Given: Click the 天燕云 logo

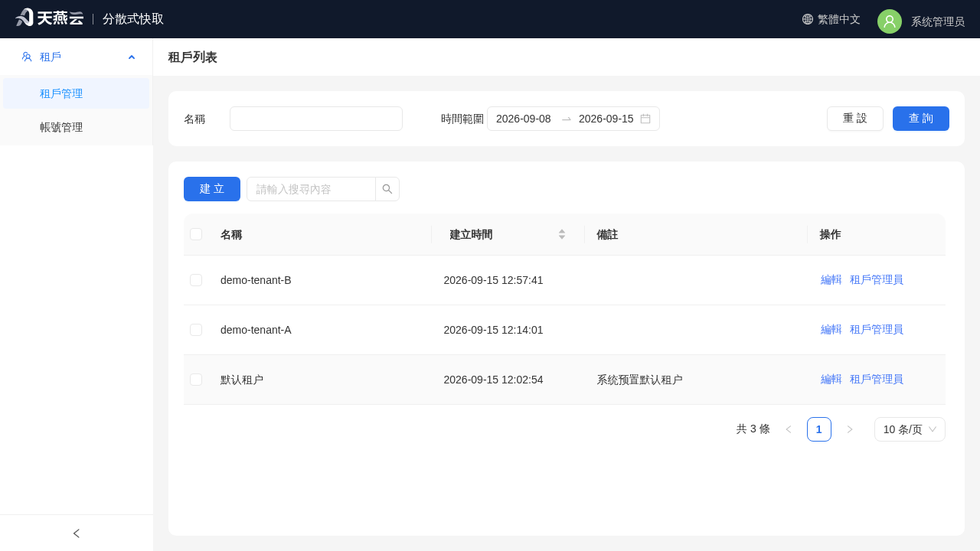Looking at the screenshot, I should coord(49,18).
